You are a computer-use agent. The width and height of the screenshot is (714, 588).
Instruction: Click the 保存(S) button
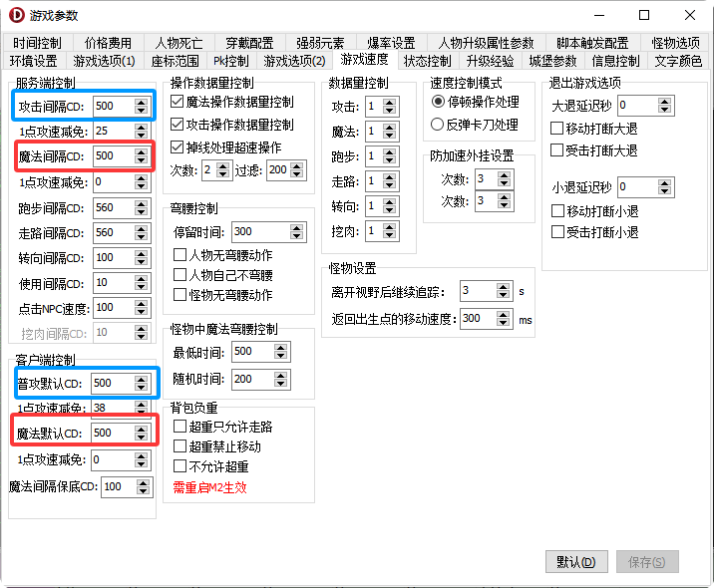click(647, 562)
